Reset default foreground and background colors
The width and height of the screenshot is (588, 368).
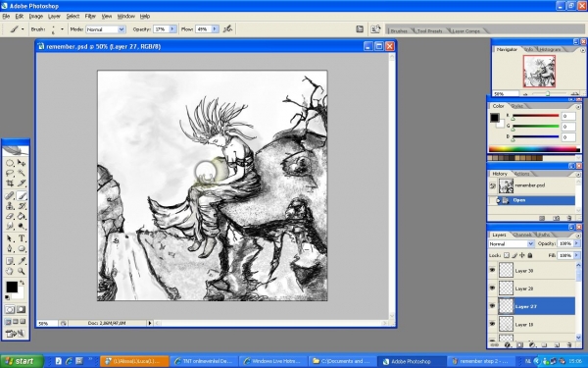coord(7,297)
